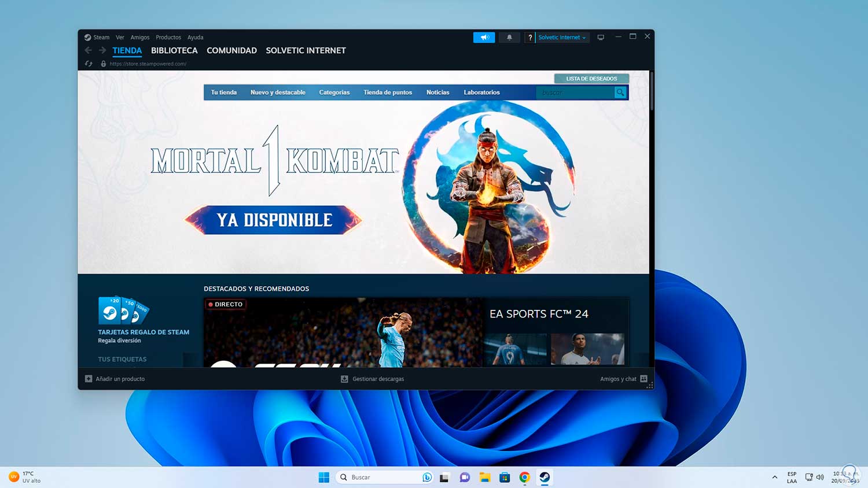Click the DIRECTO live badge
868x488 pixels.
(226, 304)
